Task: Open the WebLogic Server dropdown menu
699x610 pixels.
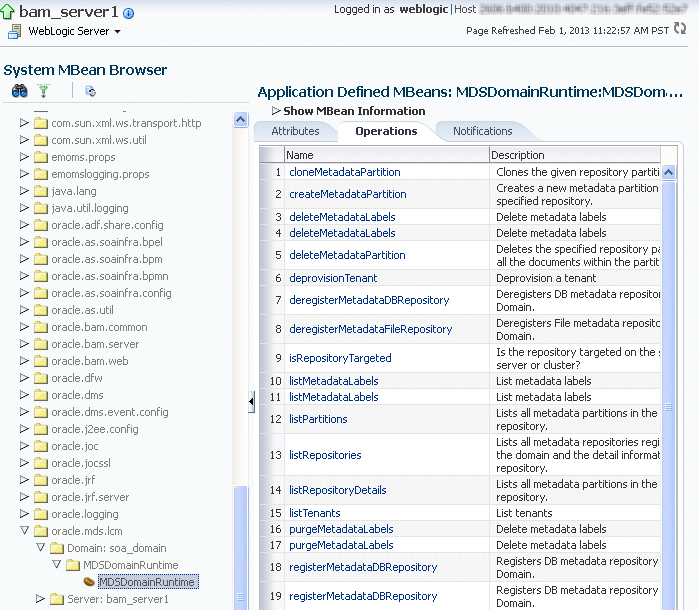Action: pos(74,31)
